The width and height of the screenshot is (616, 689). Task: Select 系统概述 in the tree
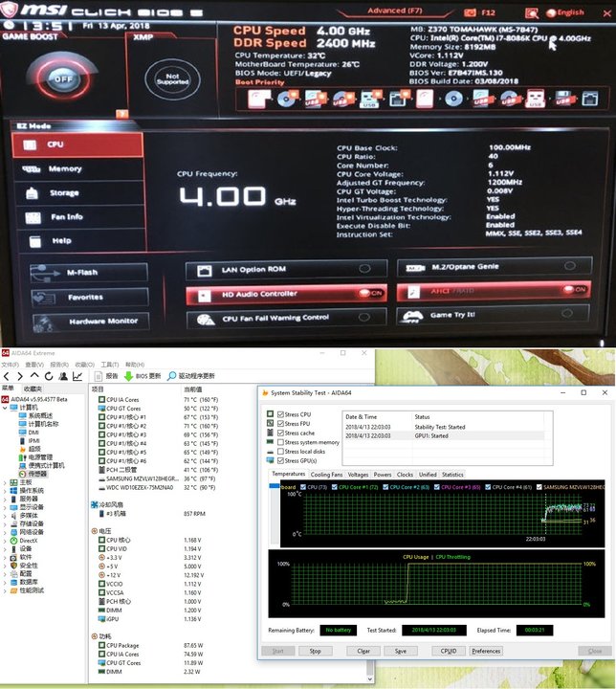tap(40, 415)
